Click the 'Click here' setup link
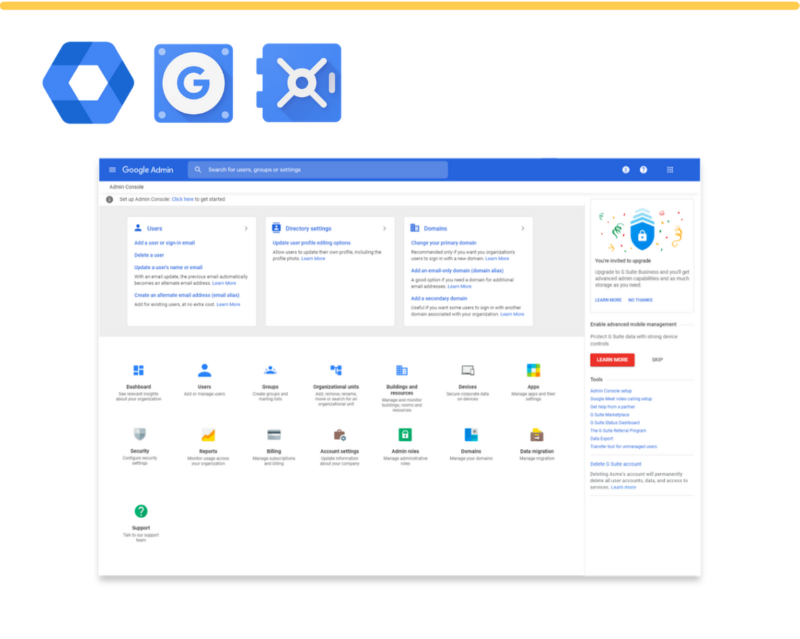Viewport: 800px width, 639px height. click(183, 200)
